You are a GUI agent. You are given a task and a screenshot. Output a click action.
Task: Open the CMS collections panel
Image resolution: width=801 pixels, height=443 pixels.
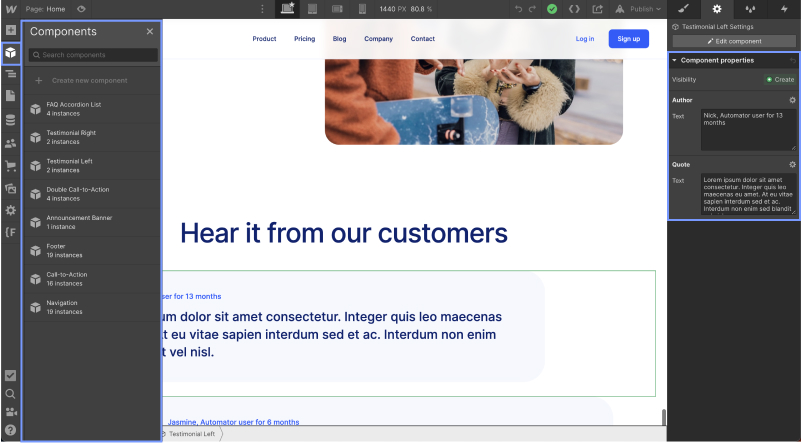(11, 120)
